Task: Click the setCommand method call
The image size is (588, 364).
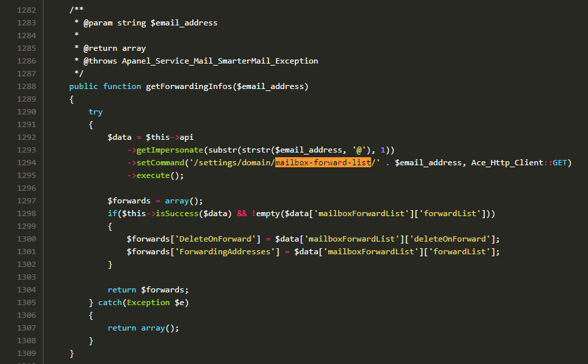Action: pos(165,163)
